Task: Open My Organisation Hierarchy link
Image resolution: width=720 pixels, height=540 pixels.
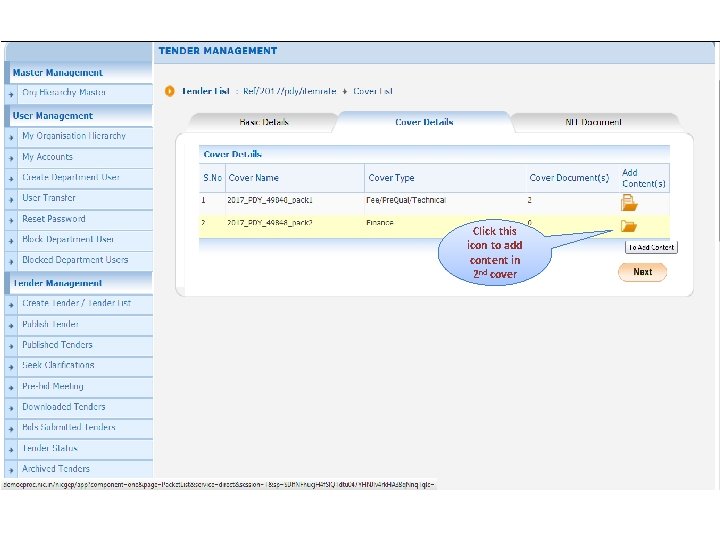Action: click(74, 136)
